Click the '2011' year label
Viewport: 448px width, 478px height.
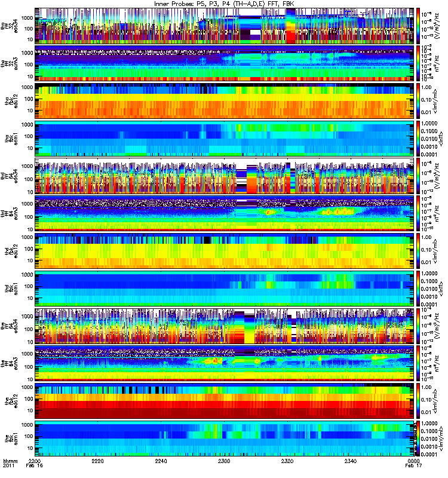pos(8,465)
